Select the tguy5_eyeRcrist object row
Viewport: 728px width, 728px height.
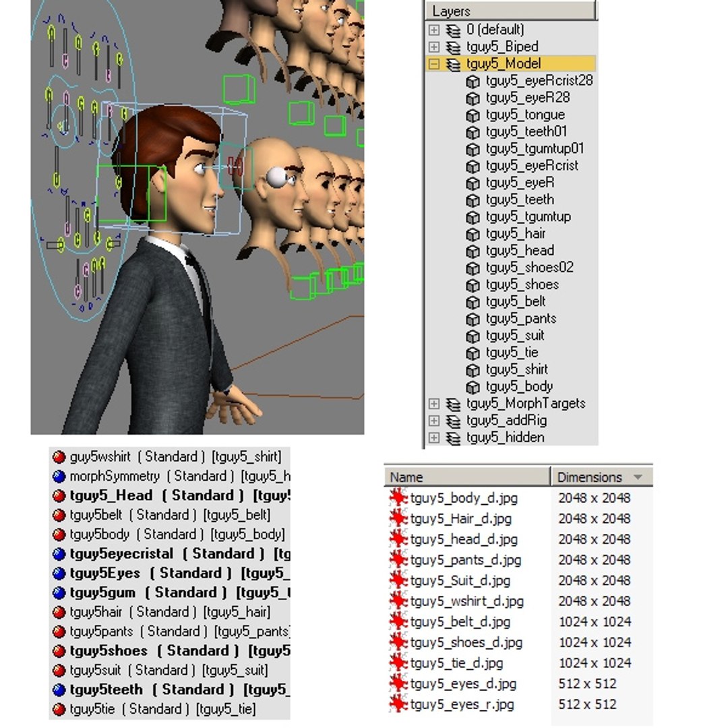click(x=532, y=166)
